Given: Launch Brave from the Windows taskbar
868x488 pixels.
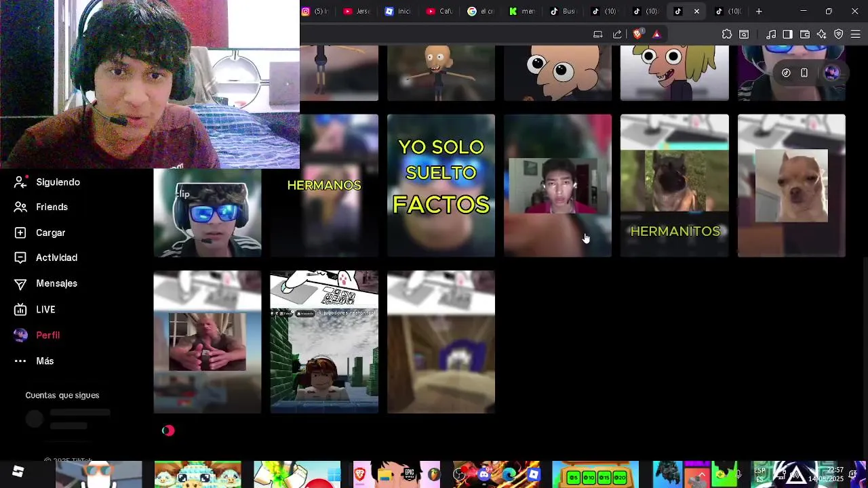Looking at the screenshot, I should pyautogui.click(x=359, y=474).
